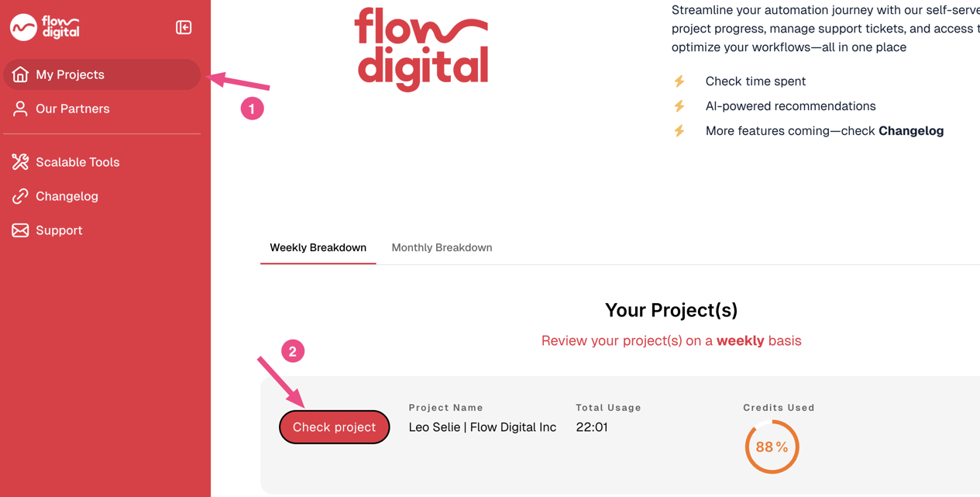Click the lightning bolt beside Check time spent
980x497 pixels.
pyautogui.click(x=679, y=81)
